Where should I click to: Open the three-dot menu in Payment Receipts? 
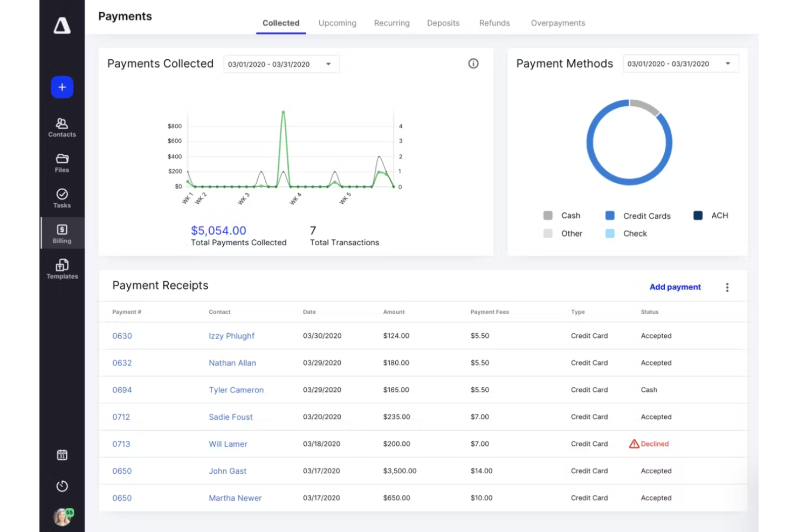pos(727,287)
